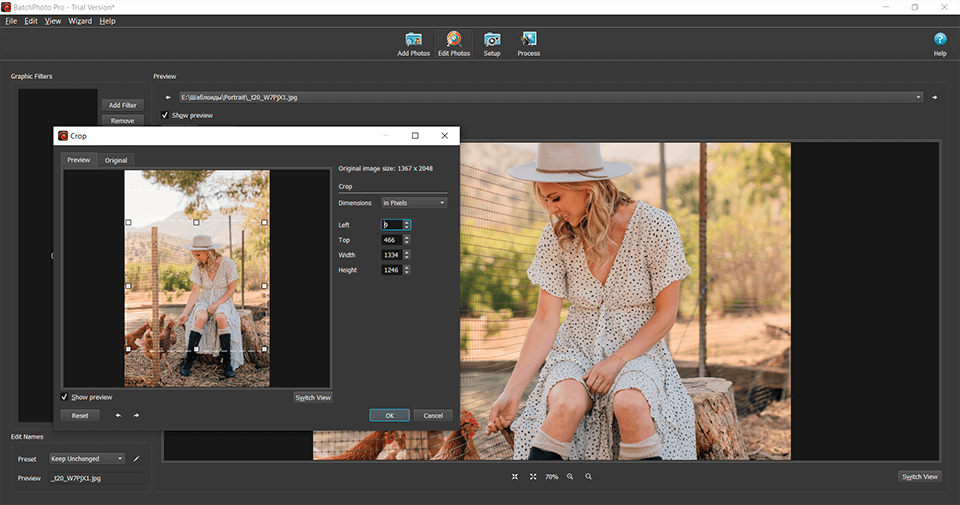Viewport: 960px width, 505px height.
Task: Select the Edit Photos toolbar icon
Action: tap(454, 44)
